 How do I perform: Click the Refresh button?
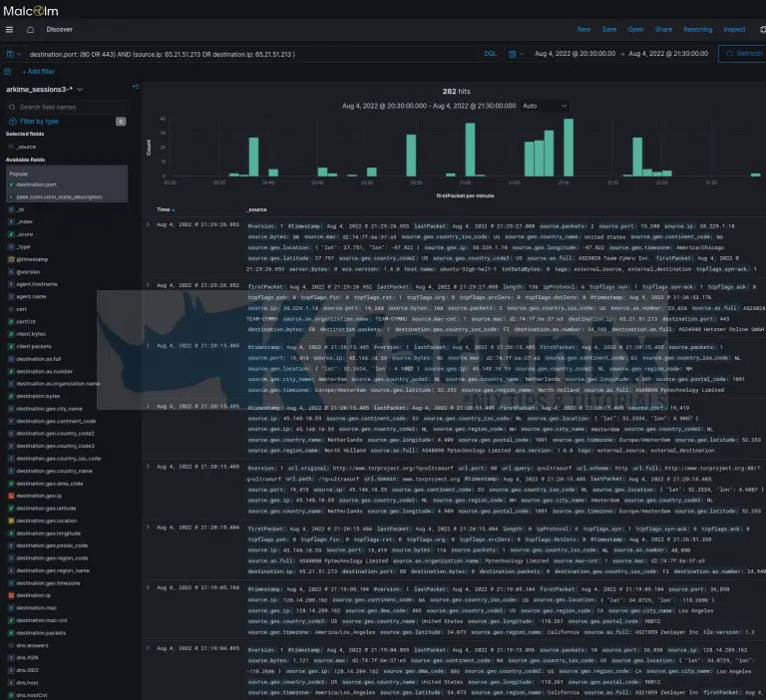742,54
